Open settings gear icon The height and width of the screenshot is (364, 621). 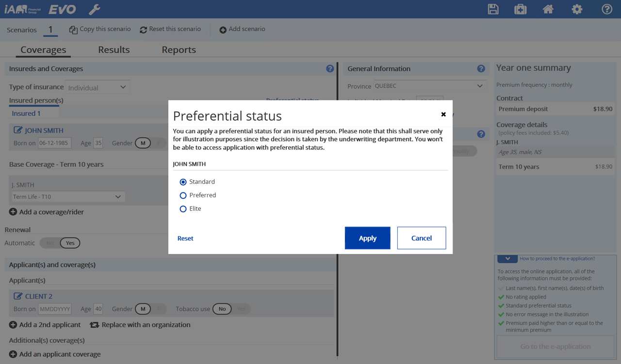pos(577,9)
